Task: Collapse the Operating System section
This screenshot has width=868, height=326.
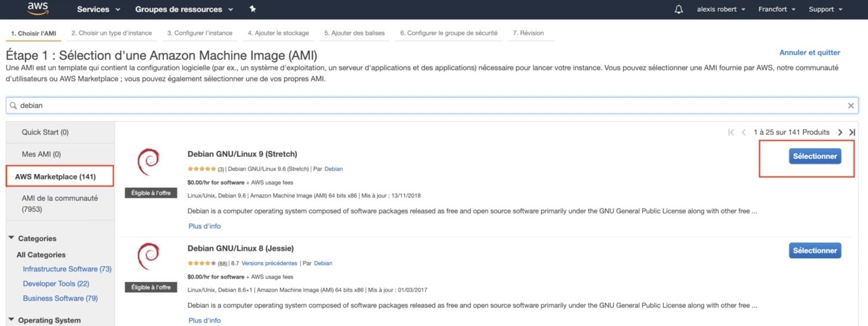Action: pos(12,320)
